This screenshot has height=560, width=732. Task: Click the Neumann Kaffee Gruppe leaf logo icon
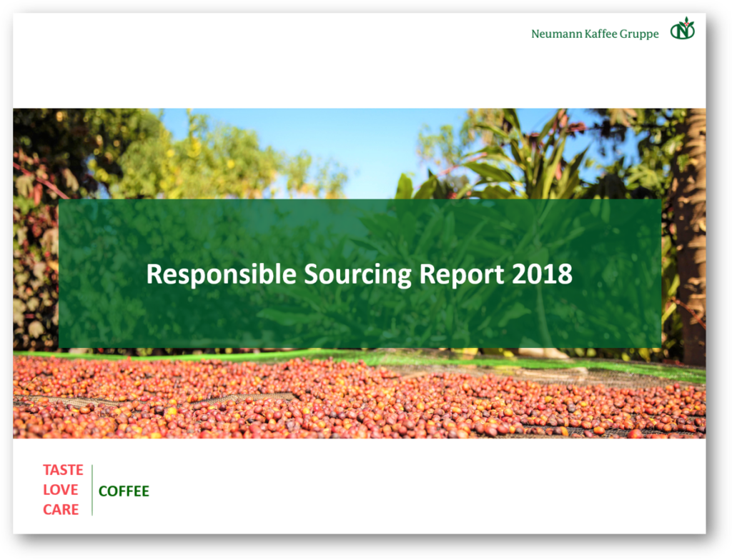(x=682, y=30)
